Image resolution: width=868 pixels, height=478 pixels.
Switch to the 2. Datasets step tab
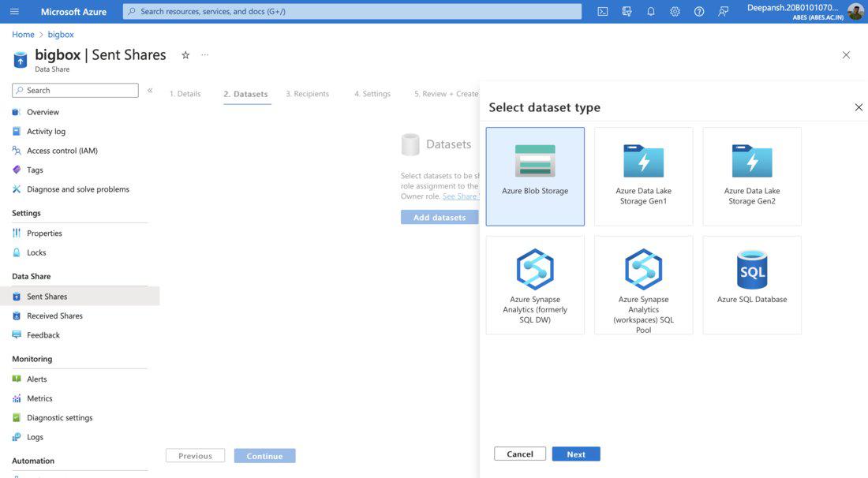[x=245, y=94]
